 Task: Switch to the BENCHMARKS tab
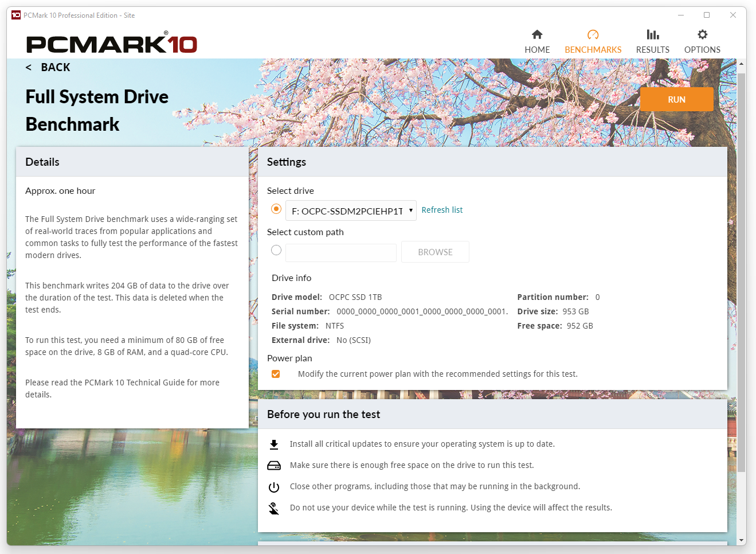(x=593, y=50)
